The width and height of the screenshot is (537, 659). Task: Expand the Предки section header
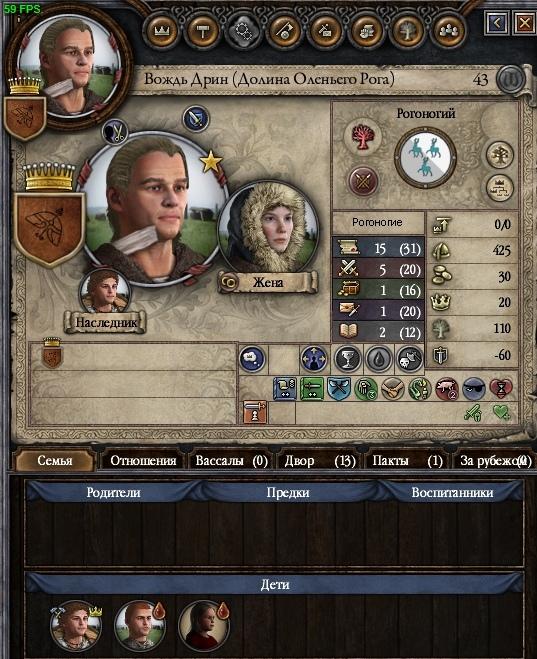pos(288,492)
